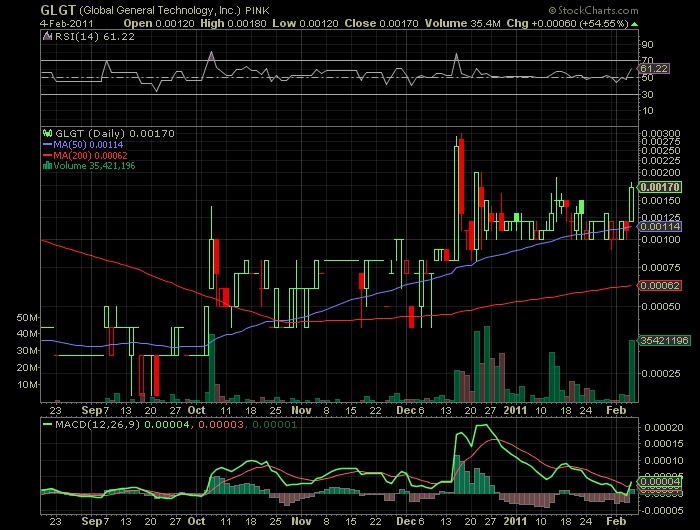Click the 70 level label on RSI axis
This screenshot has width=700, height=530.
coord(647,60)
